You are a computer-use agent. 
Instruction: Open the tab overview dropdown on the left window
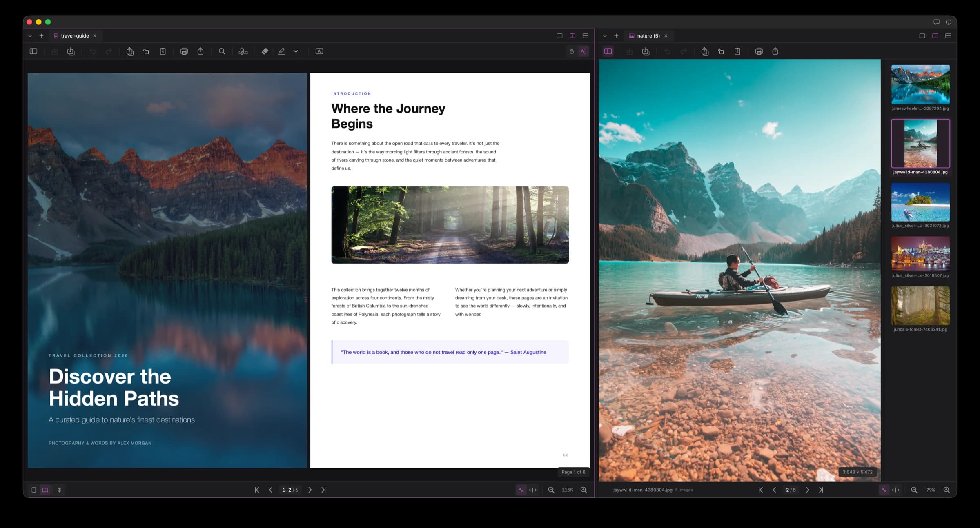pyautogui.click(x=30, y=35)
